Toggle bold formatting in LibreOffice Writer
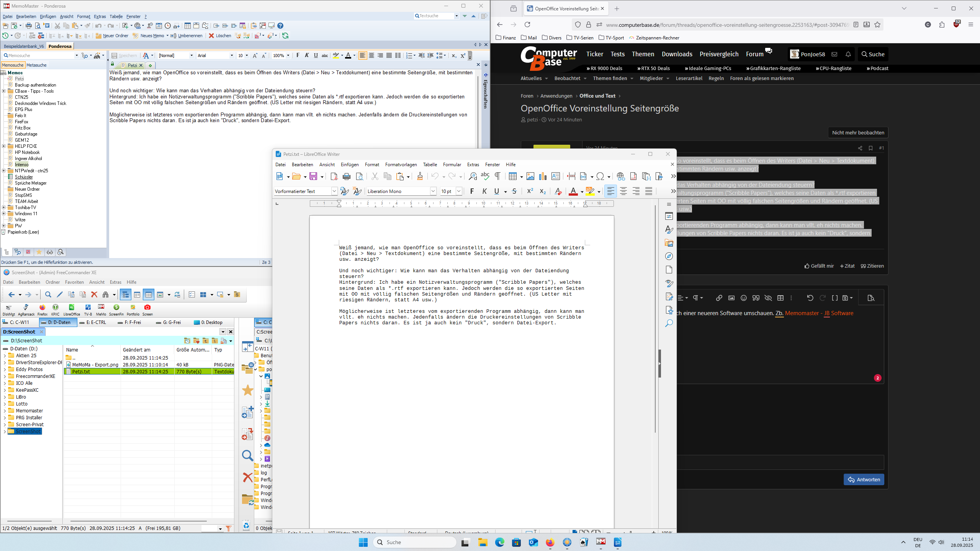980x551 pixels. pos(472,191)
